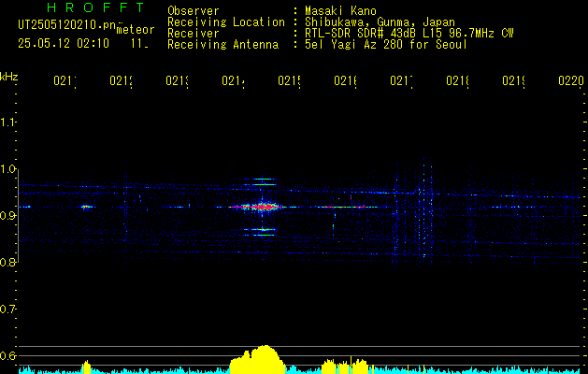Select the RTL-SDR SDR# 43dB L15 96.7MHz CW value
588x374 pixels.
click(409, 34)
